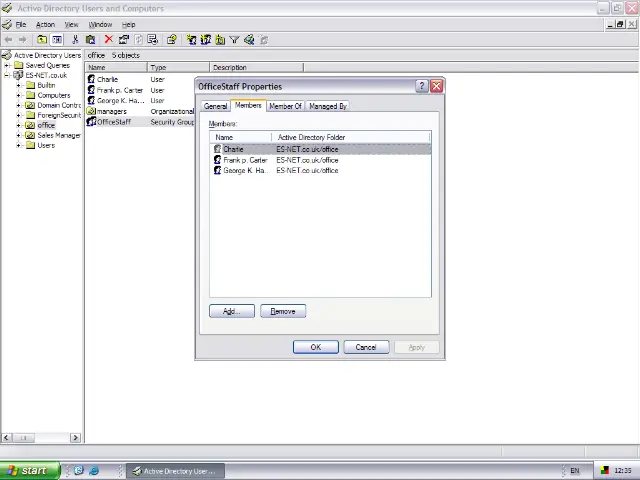Screen dimensions: 640x480
Task: Click the Back arrow in toolbar
Action: 9,40
